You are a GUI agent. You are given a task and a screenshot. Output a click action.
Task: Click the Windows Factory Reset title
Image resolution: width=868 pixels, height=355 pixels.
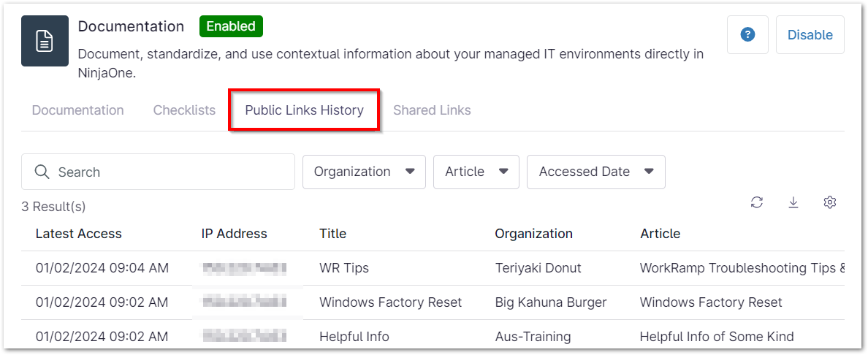[x=391, y=302]
